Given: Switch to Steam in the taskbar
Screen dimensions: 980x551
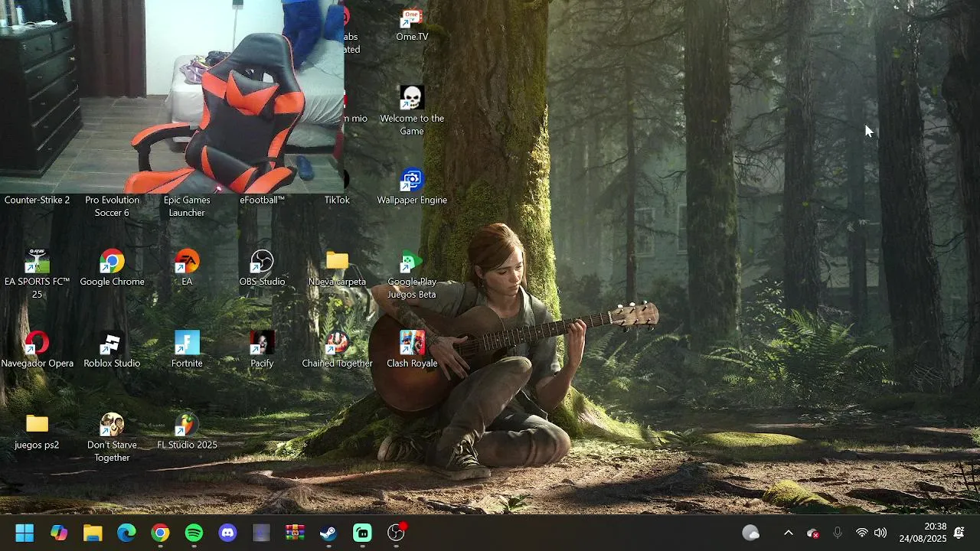Looking at the screenshot, I should coord(328,533).
